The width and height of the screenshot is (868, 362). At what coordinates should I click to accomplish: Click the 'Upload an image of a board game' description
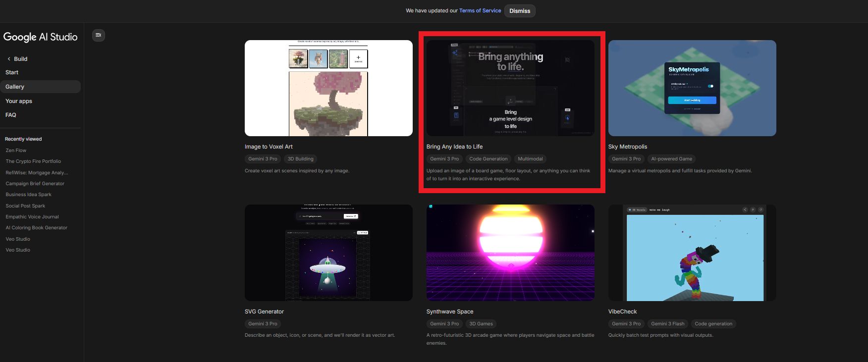(x=508, y=175)
